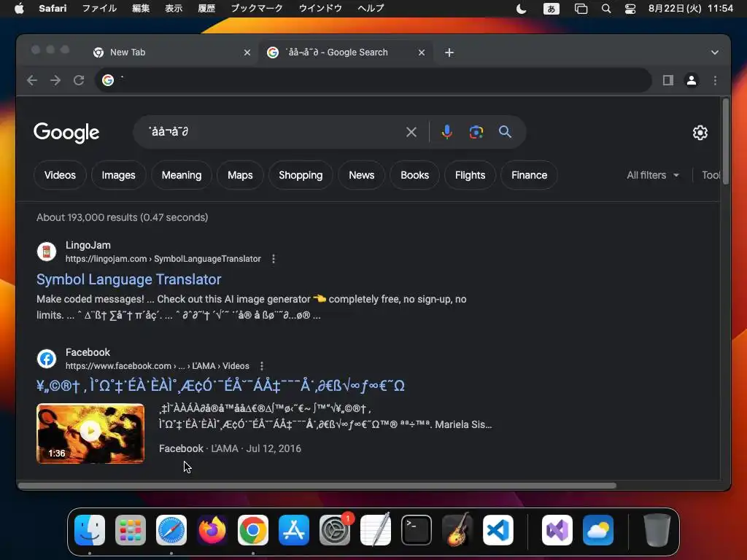Play the Facebook video thumbnail
Viewport: 747px width, 560px height.
(90, 433)
